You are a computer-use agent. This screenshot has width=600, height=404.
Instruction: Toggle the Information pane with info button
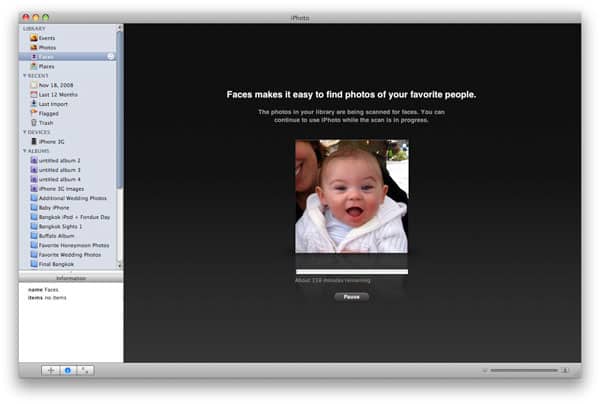click(x=68, y=370)
